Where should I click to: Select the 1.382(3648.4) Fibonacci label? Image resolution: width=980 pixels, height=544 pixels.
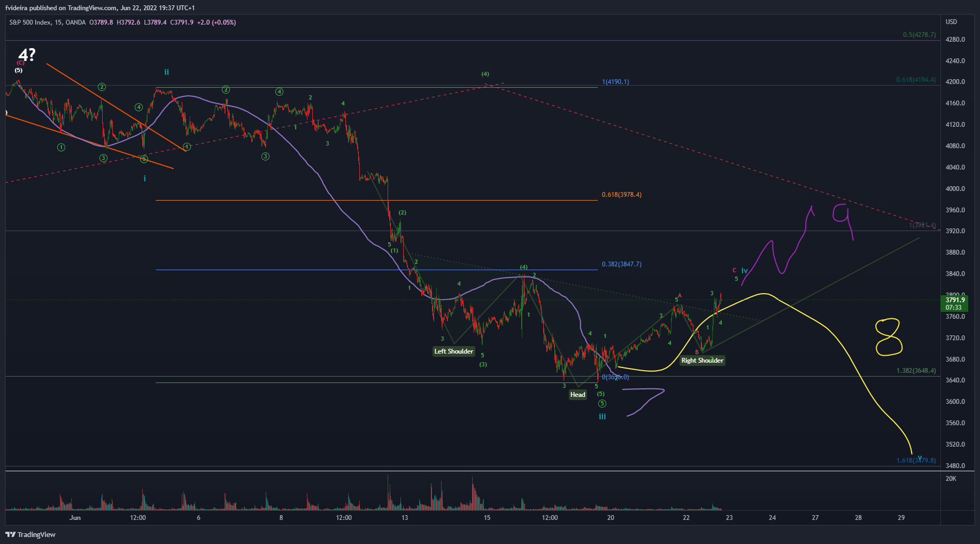tap(916, 371)
